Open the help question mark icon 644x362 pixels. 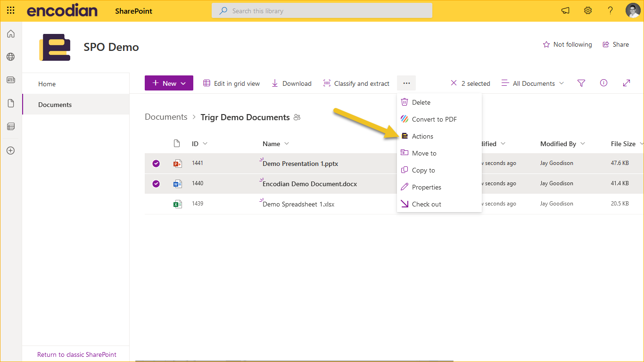(x=611, y=10)
